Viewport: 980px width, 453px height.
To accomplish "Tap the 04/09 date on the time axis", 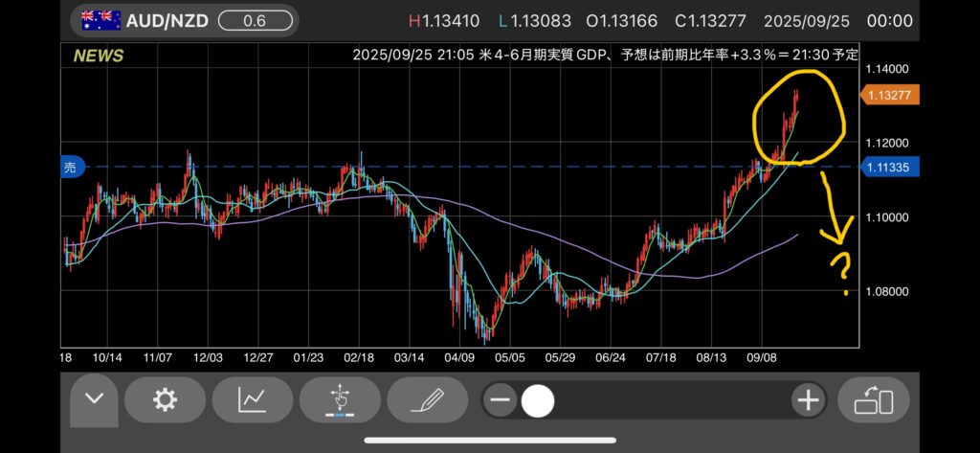I will coord(461,356).
